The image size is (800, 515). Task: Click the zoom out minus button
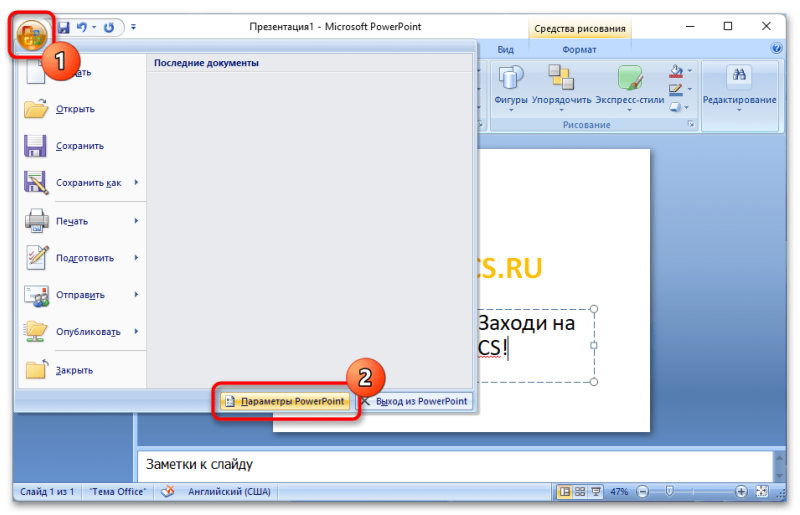(643, 492)
